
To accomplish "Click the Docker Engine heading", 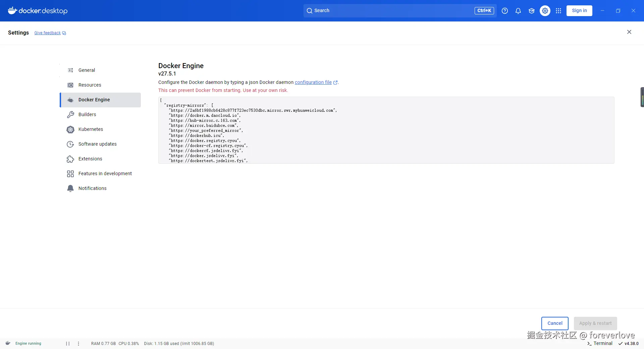I will tap(181, 66).
